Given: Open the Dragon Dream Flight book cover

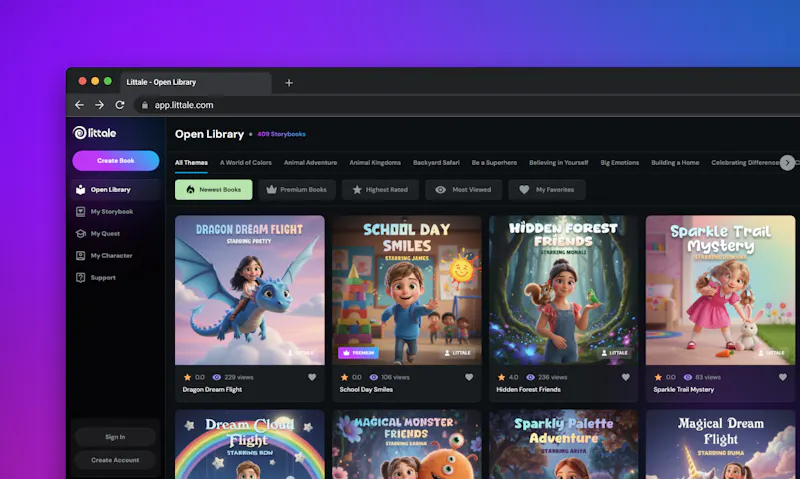Looking at the screenshot, I should tap(250, 290).
